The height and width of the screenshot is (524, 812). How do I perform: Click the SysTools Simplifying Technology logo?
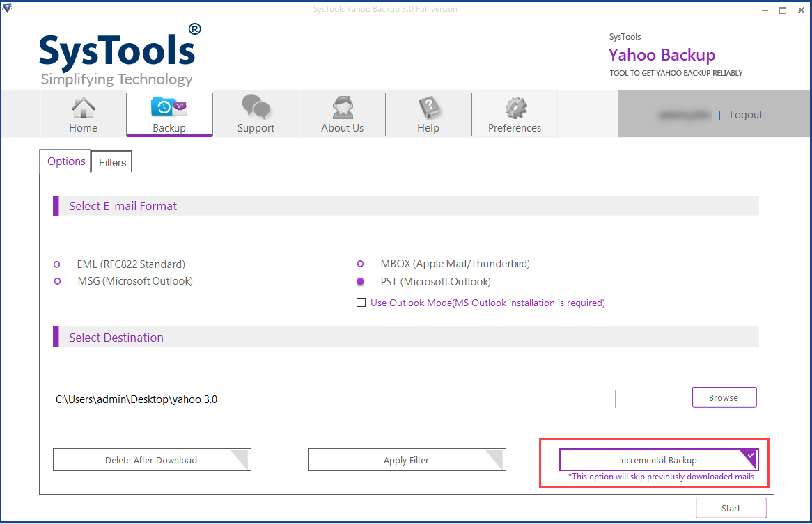point(120,55)
